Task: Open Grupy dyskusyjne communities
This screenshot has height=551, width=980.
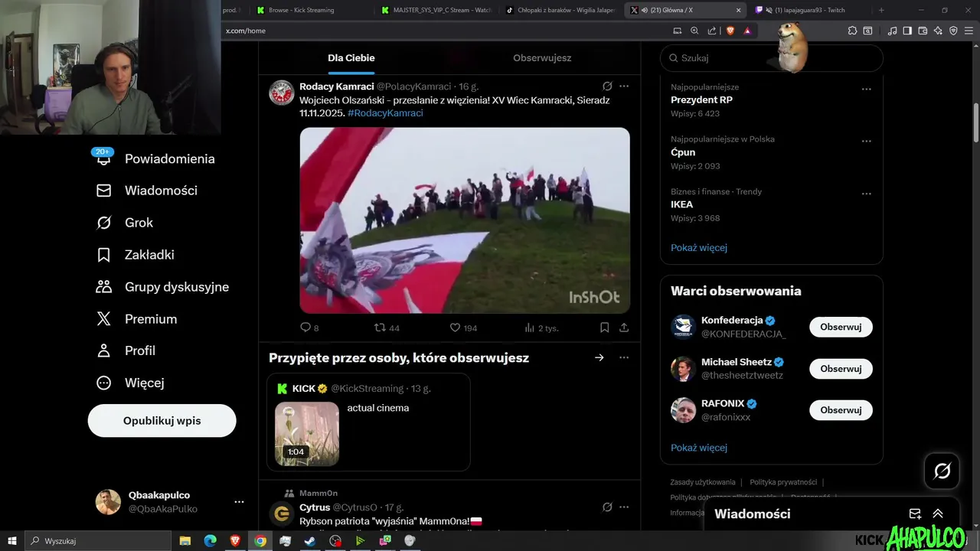Action: [162, 287]
